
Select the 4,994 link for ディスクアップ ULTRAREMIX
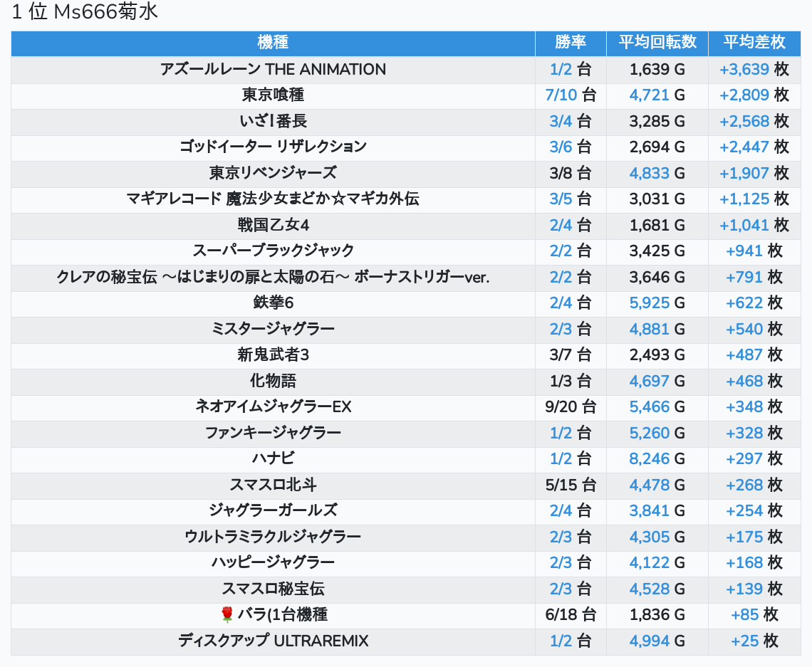tap(649, 641)
